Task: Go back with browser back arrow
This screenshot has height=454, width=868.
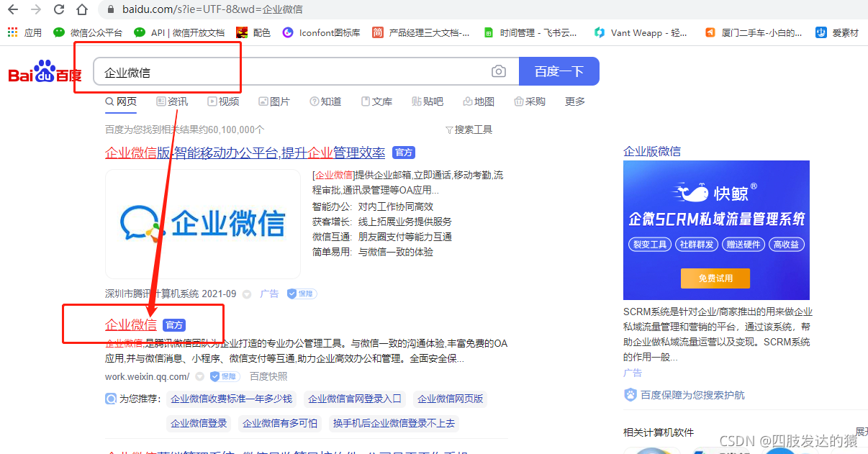Action: (14, 9)
